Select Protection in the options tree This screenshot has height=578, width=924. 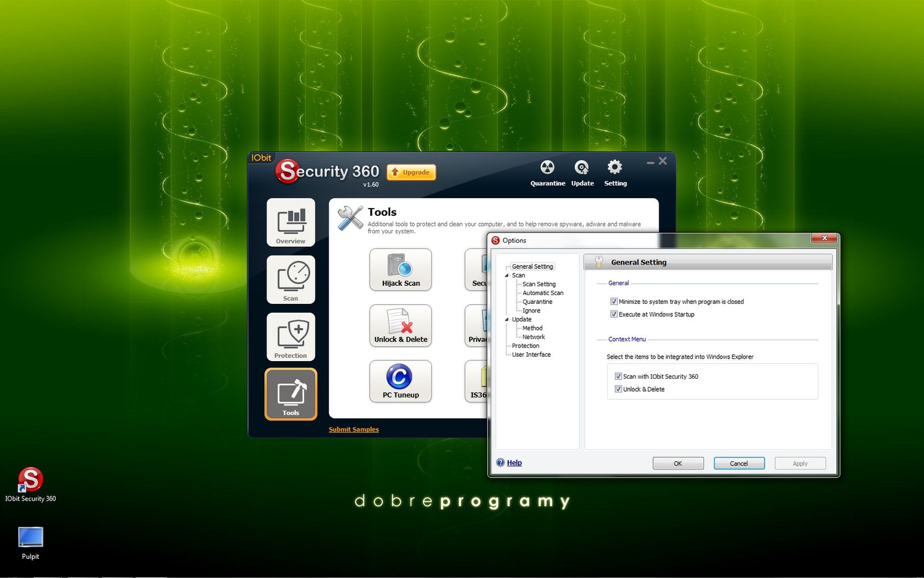point(525,346)
